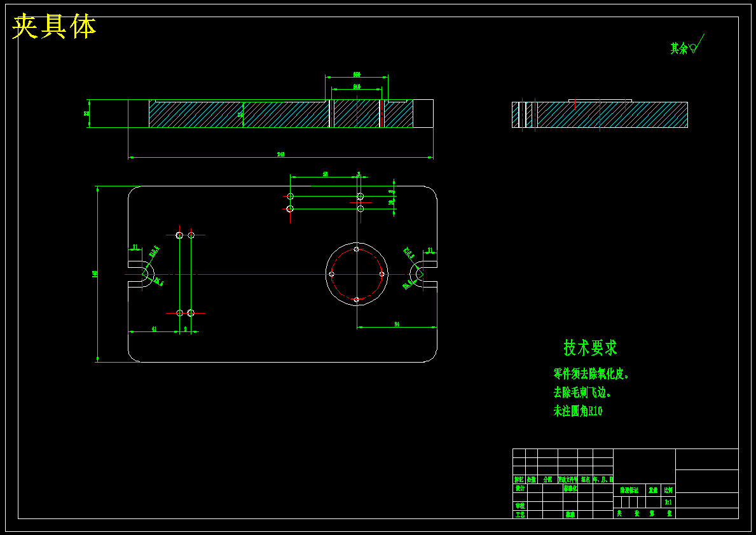Click the large bore circle in plan view
The image size is (756, 535).
357,274
